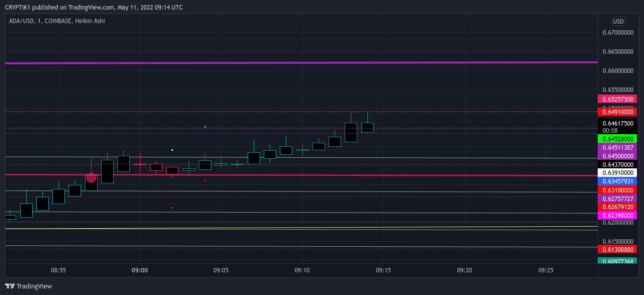Click the 09:15 time label

point(383,270)
